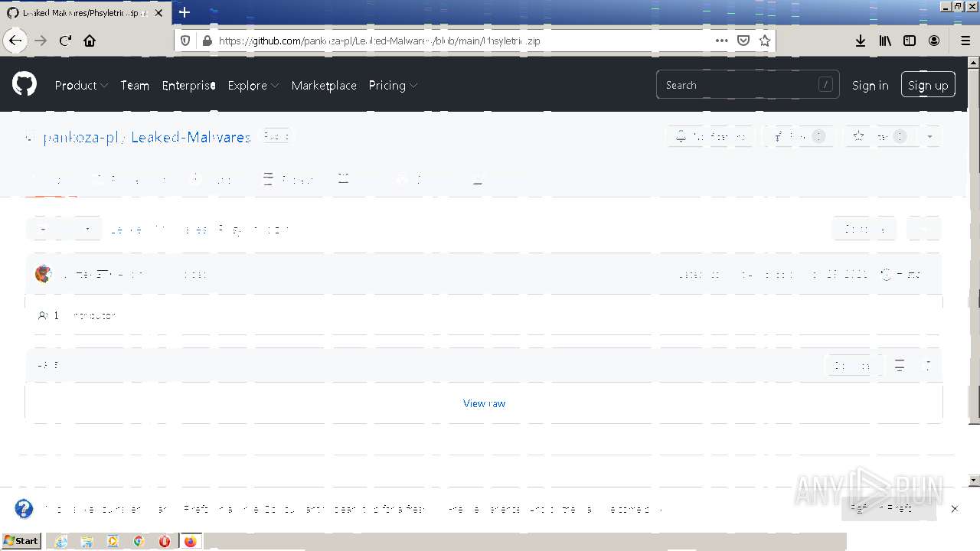Open the media player taskbar icon

(x=113, y=541)
